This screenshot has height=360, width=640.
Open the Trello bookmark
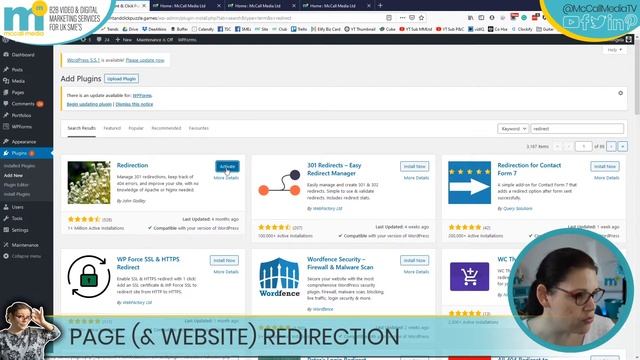coord(299,29)
